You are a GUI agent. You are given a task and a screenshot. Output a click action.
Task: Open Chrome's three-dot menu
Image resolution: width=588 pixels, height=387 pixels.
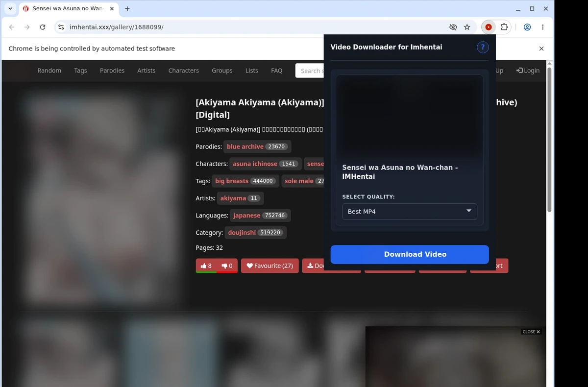point(542,27)
